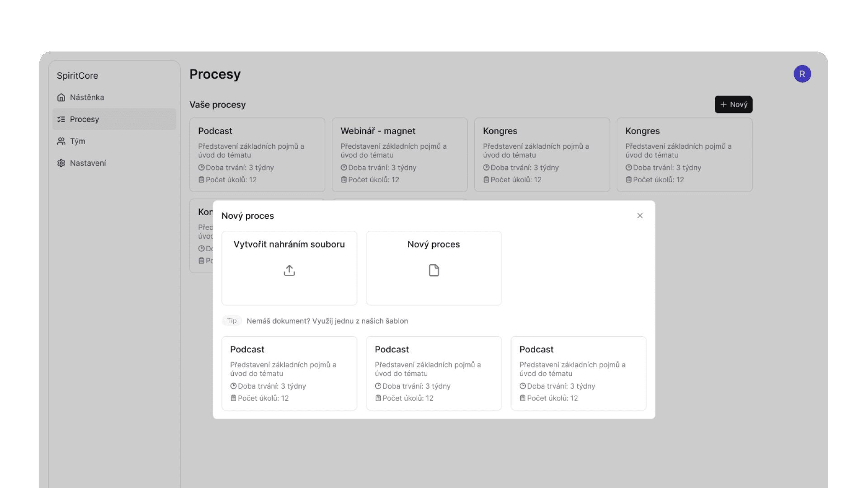Image resolution: width=868 pixels, height=488 pixels.
Task: Close the Nový proces dialog
Action: pos(640,216)
